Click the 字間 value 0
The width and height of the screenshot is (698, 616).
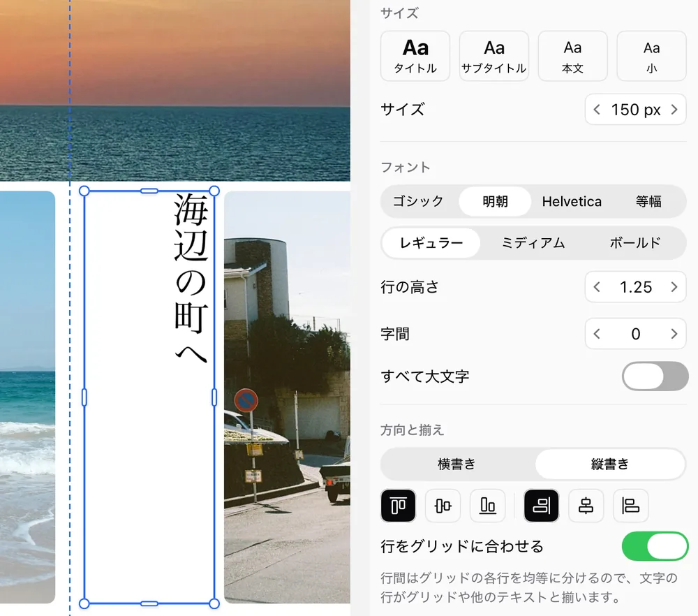pyautogui.click(x=636, y=334)
